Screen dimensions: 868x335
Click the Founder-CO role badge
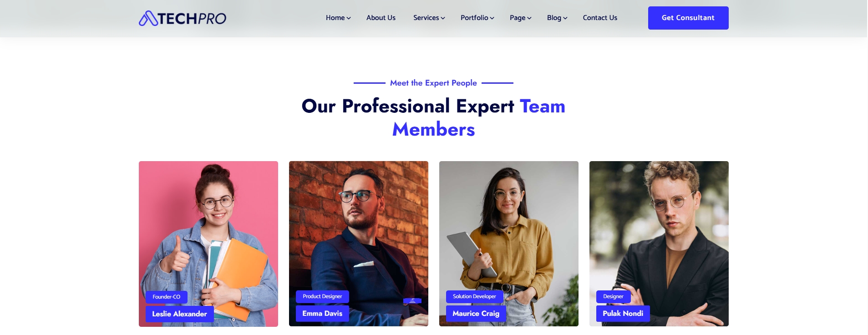166,297
